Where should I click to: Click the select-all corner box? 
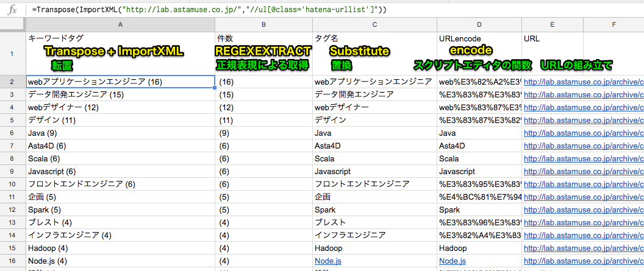(x=13, y=24)
